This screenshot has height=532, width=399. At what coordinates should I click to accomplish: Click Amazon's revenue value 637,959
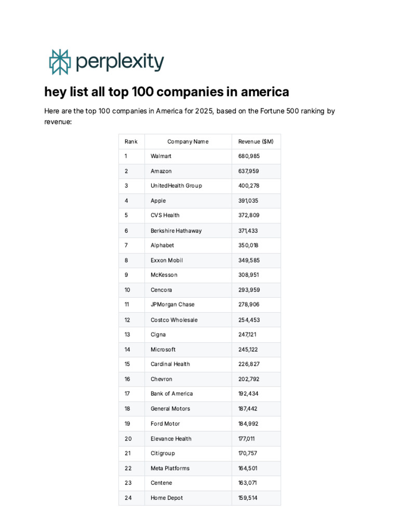click(248, 171)
